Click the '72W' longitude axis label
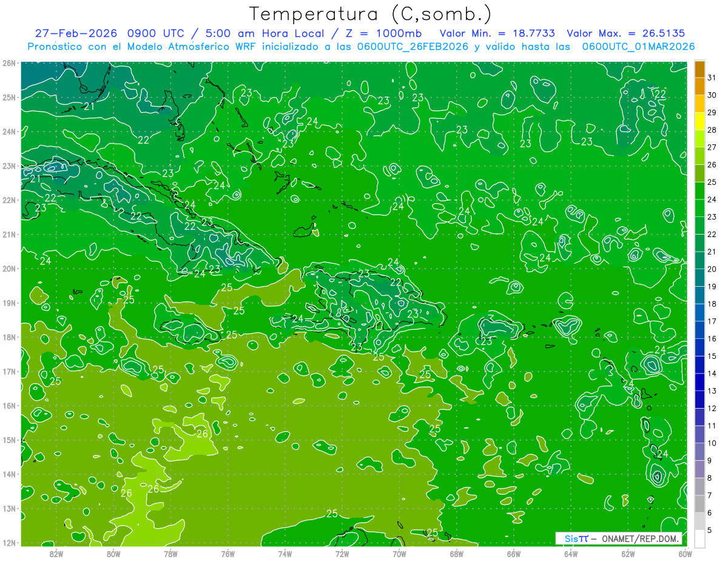Screen dimensions: 728x562 tap(342, 553)
